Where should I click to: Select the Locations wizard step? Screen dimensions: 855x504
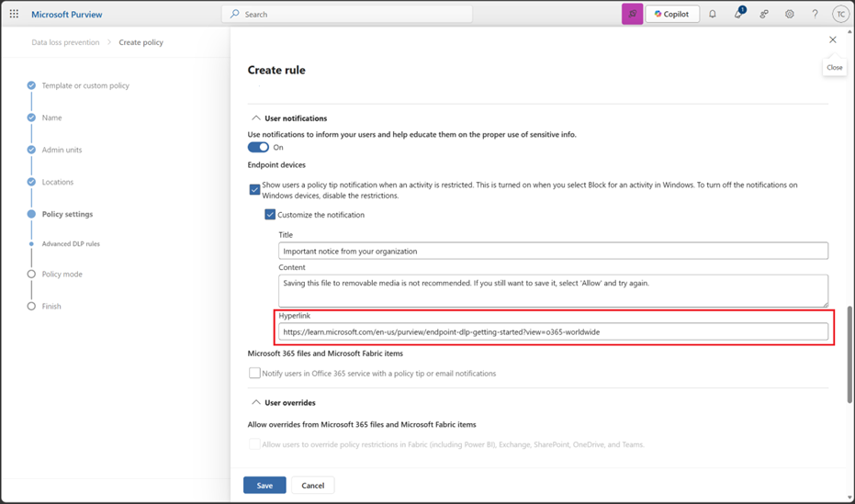(x=57, y=182)
